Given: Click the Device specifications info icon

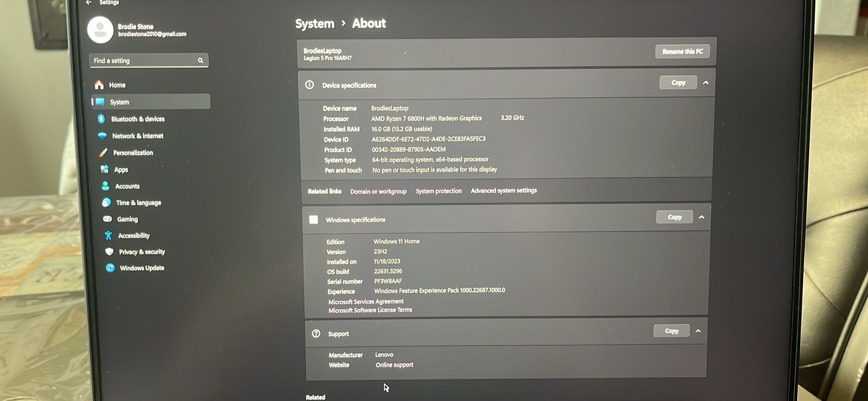Looking at the screenshot, I should coord(310,85).
